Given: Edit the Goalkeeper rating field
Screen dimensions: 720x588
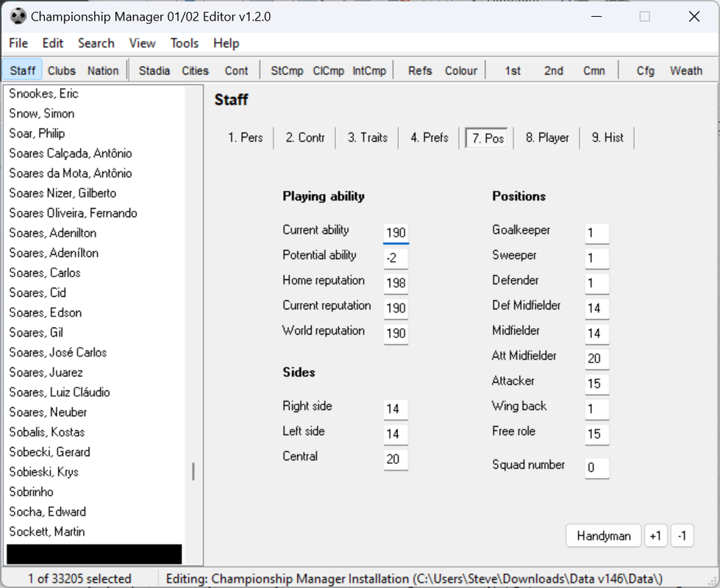Looking at the screenshot, I should pos(597,233).
